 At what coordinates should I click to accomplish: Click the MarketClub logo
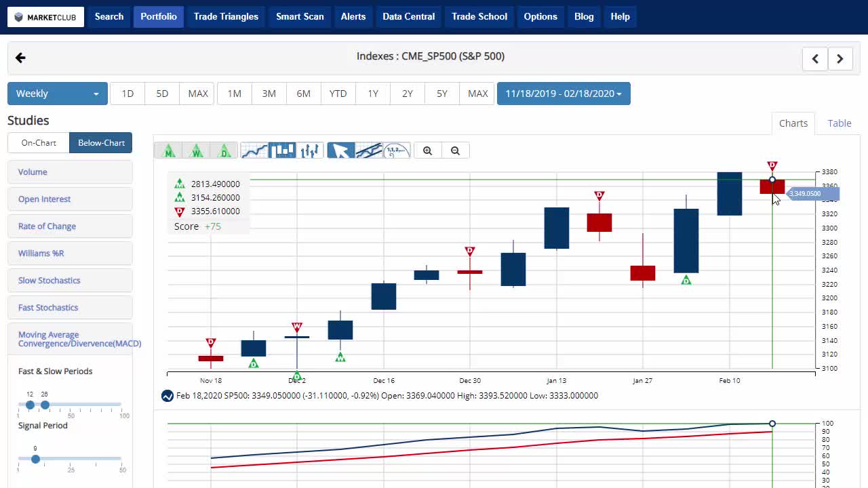[x=46, y=17]
